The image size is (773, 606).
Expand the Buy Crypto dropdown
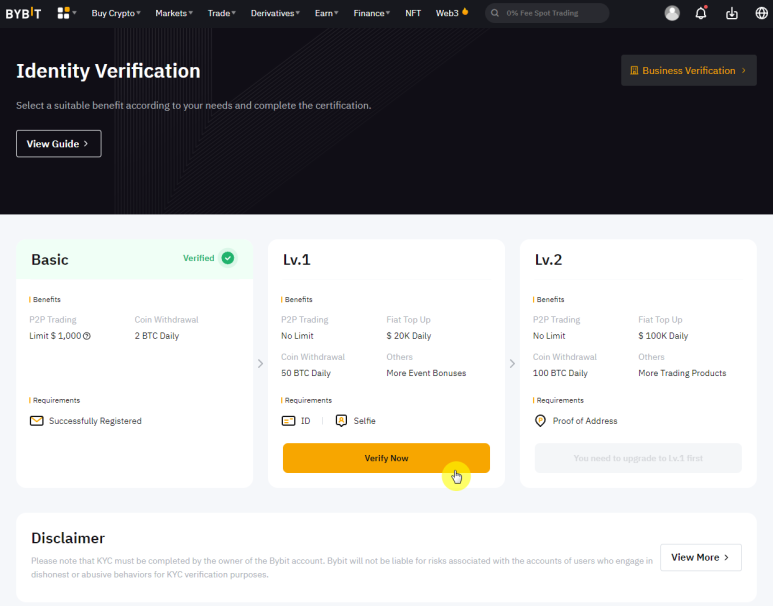pyautogui.click(x=115, y=13)
